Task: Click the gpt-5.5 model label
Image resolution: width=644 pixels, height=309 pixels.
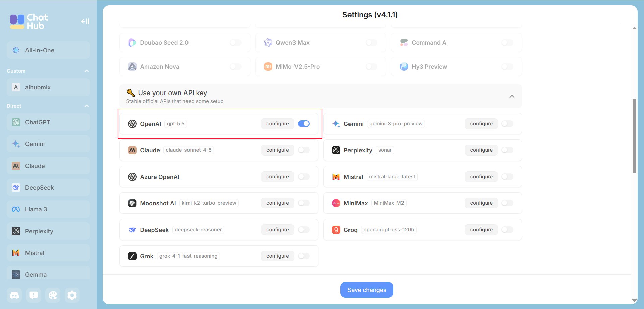Action: pos(176,124)
